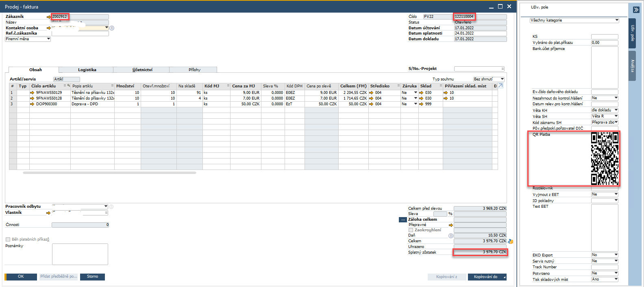
Task: Click the currency icon beside Celkem total
Action: [510, 241]
